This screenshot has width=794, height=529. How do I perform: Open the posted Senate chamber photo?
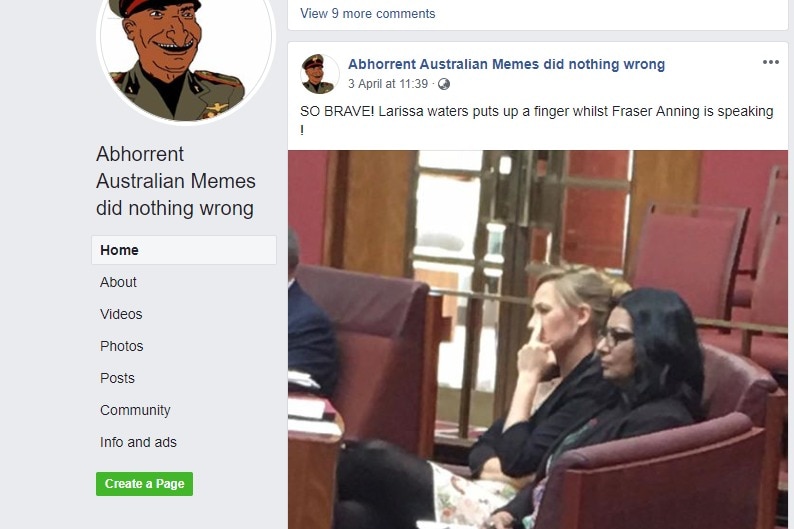538,339
